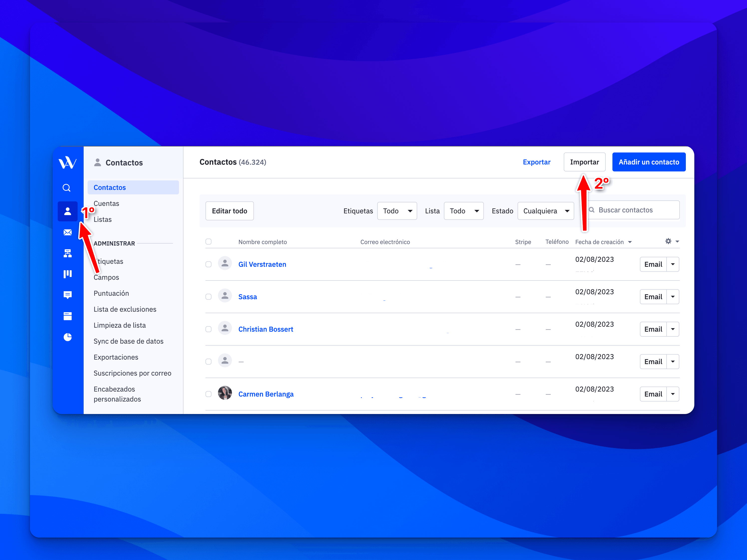
Task: Open Carmen Berlanga contact link
Action: 266,394
